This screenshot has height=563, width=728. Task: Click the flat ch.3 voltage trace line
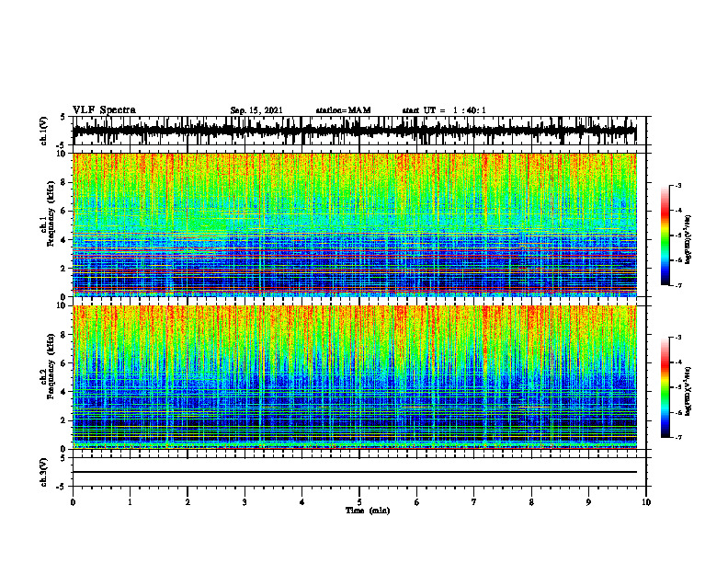(354, 472)
